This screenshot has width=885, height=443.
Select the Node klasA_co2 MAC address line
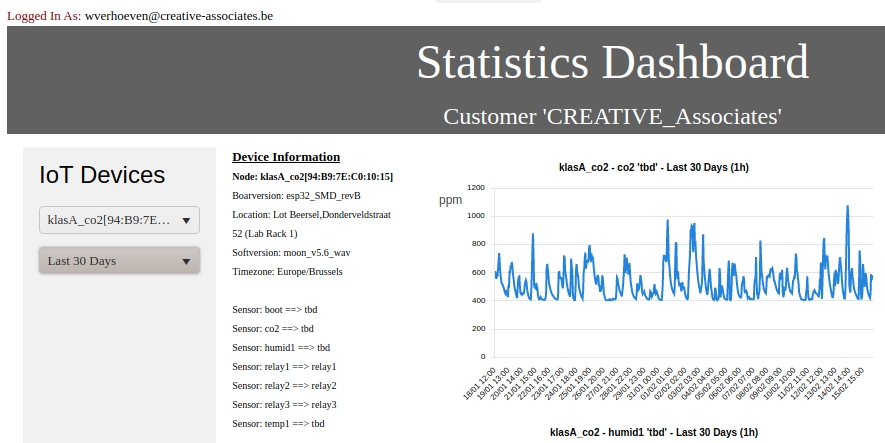(x=312, y=176)
